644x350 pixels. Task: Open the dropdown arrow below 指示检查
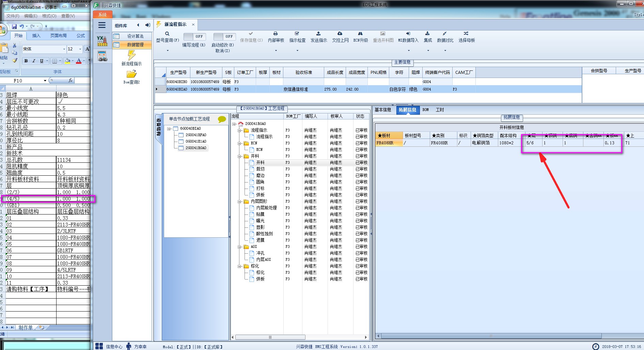297,51
